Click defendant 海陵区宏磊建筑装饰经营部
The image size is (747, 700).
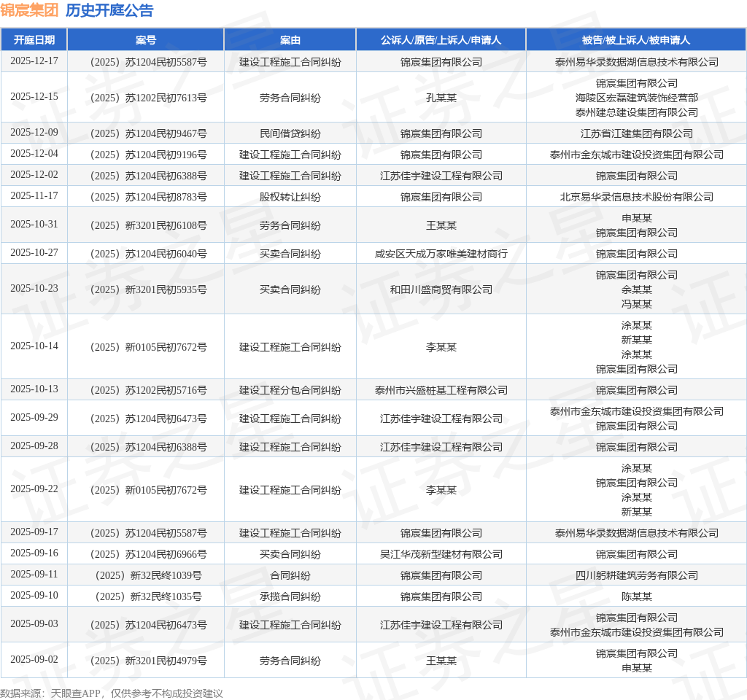(x=636, y=98)
